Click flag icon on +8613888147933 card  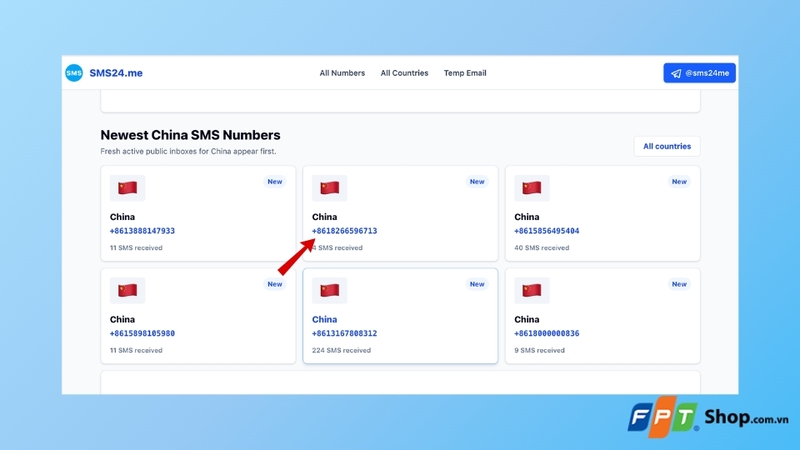click(128, 188)
